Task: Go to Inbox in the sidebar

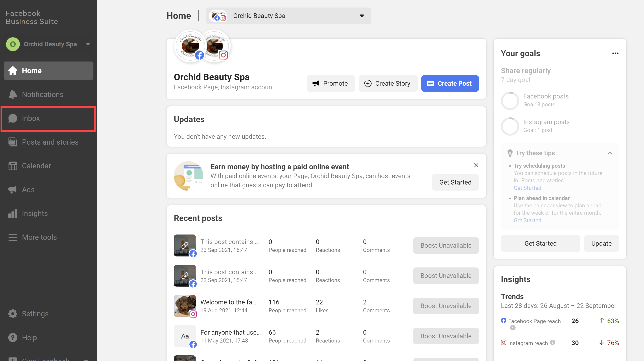Action: pos(49,118)
